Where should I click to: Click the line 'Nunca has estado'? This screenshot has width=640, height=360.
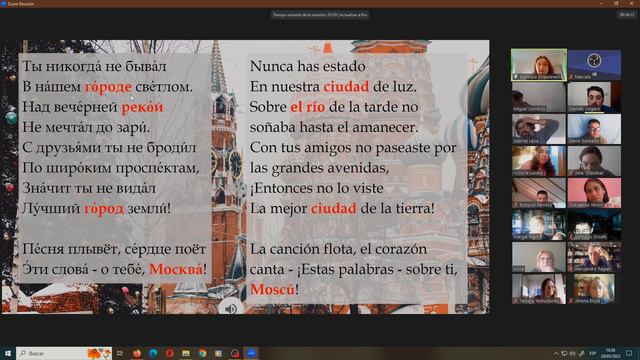[x=307, y=66]
